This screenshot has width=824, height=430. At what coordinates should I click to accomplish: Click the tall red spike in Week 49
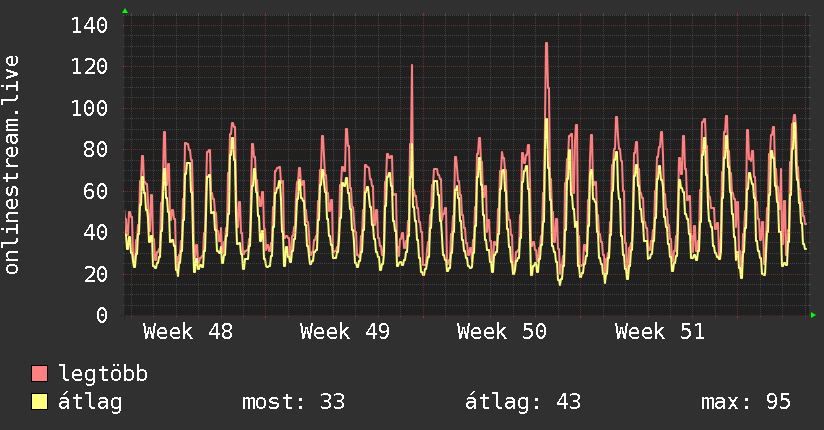[x=412, y=67]
